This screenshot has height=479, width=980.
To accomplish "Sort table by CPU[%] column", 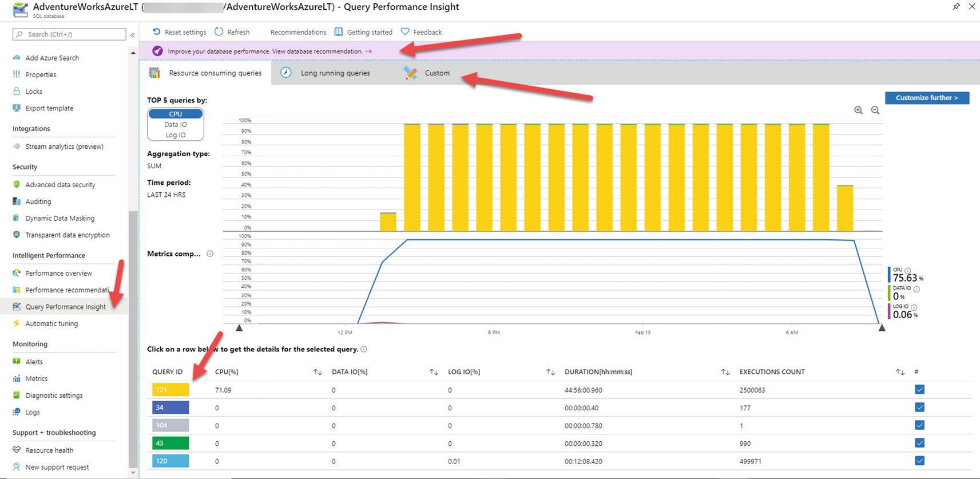I will pyautogui.click(x=318, y=372).
